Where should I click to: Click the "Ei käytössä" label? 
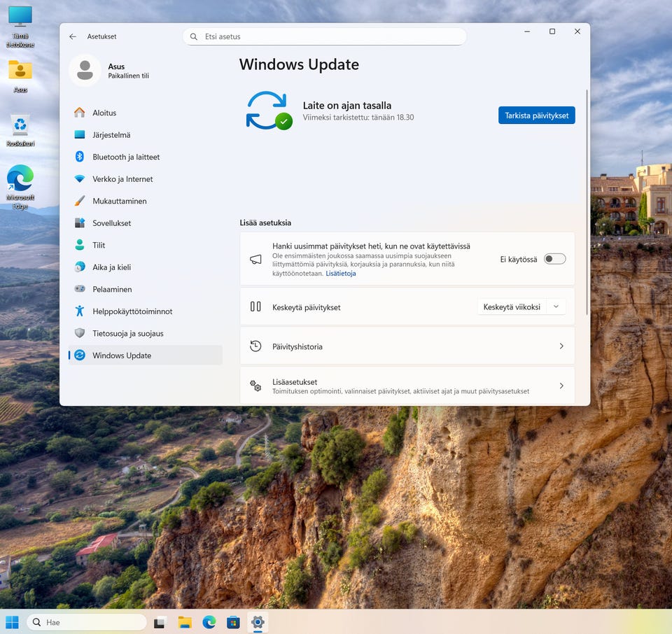coord(519,260)
